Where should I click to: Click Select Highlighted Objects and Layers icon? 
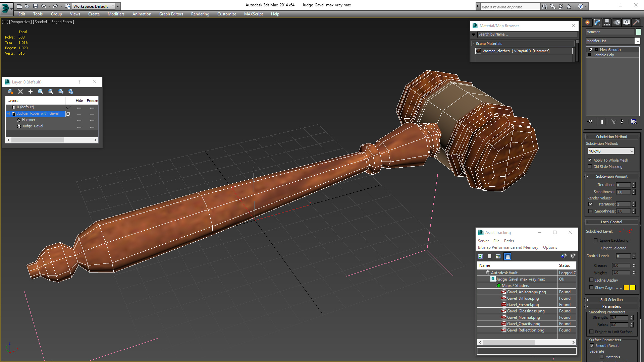[x=41, y=92]
